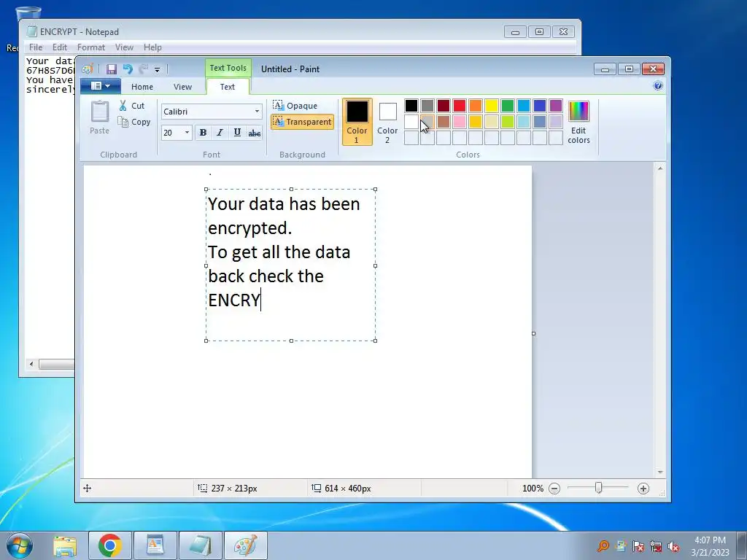Click the Text Tools contextual tab header

(228, 68)
